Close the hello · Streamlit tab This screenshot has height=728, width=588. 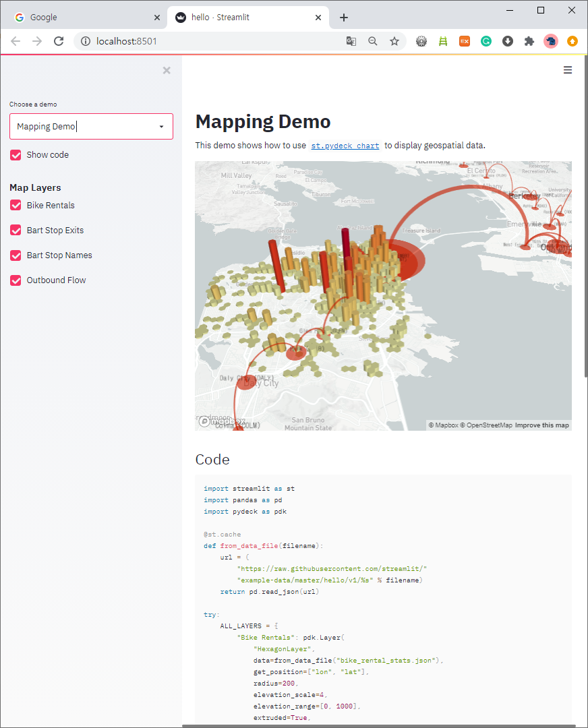coord(318,18)
